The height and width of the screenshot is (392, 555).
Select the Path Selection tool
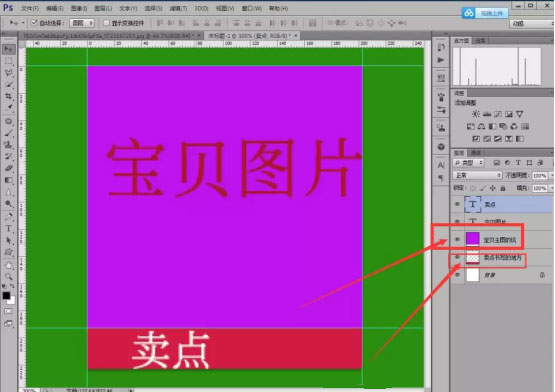[8, 241]
